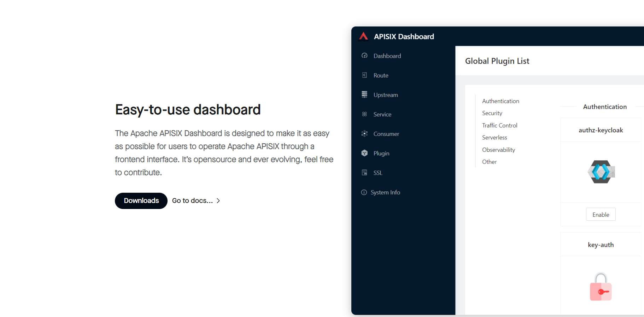Click the Global Plugin List heading
The width and height of the screenshot is (644, 317).
pyautogui.click(x=497, y=61)
